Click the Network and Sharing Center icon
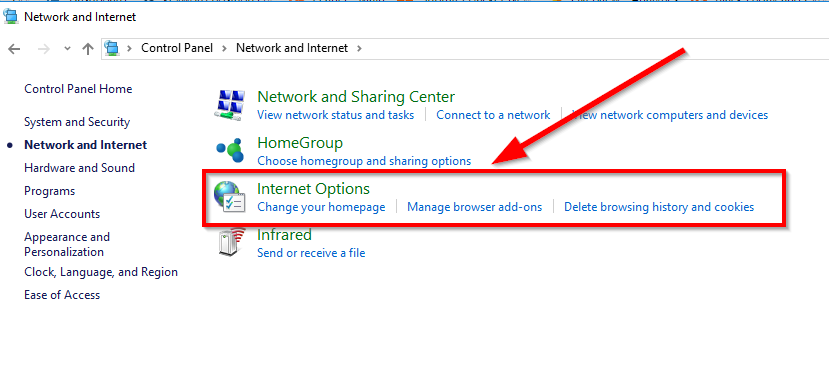This screenshot has height=384, width=829. tap(231, 104)
